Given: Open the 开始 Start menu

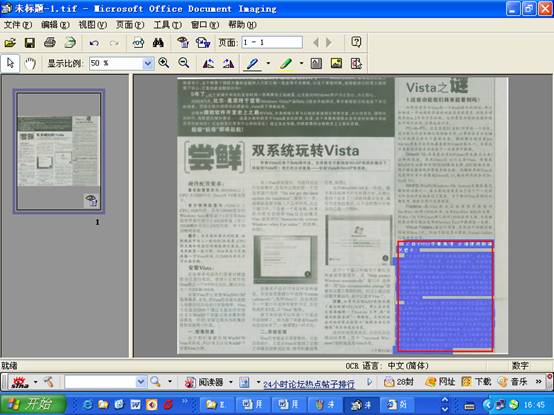Looking at the screenshot, I should [x=34, y=404].
